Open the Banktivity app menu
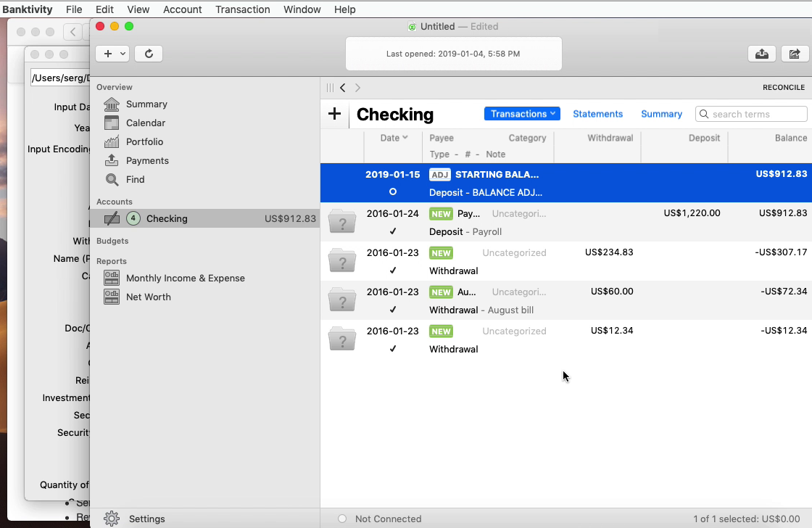Image resolution: width=812 pixels, height=528 pixels. point(28,9)
